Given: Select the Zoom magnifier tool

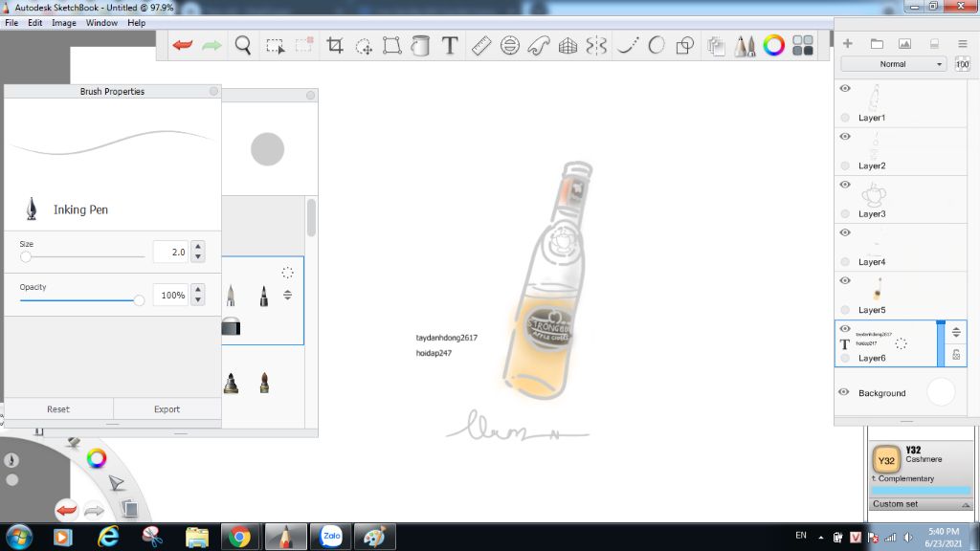Looking at the screenshot, I should (x=242, y=45).
